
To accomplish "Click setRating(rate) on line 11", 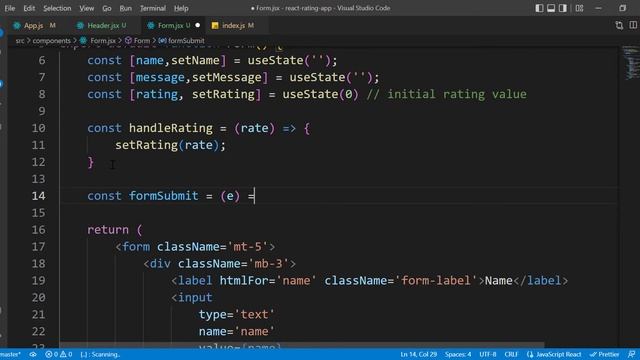I will (x=170, y=145).
